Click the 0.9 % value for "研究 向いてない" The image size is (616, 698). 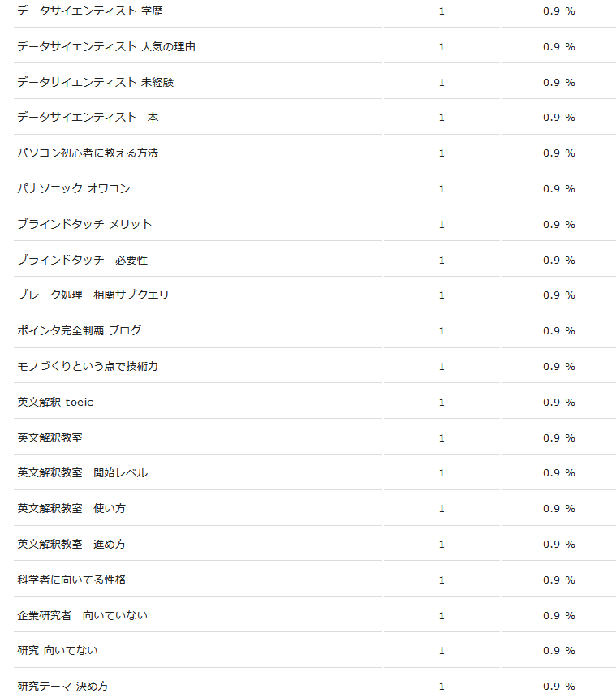(558, 651)
